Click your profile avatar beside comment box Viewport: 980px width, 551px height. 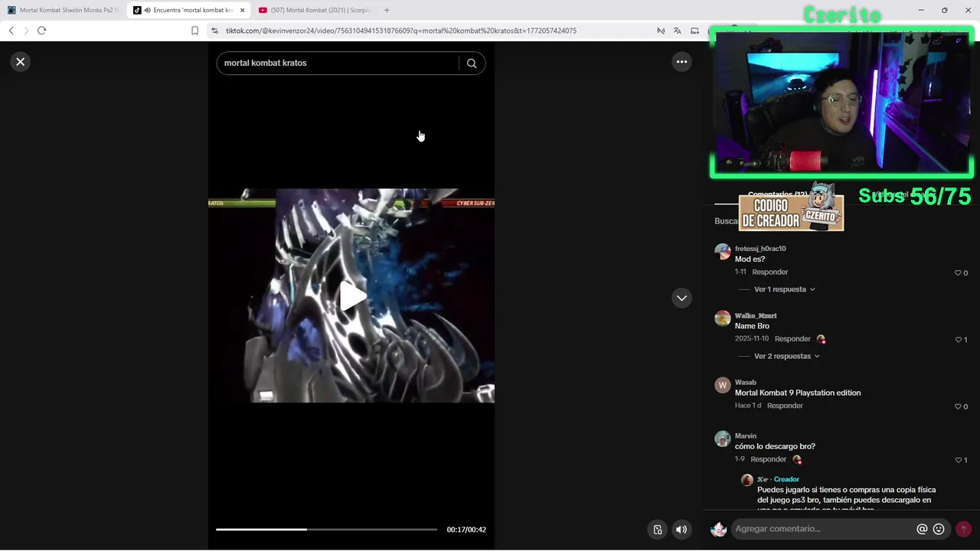pyautogui.click(x=718, y=529)
